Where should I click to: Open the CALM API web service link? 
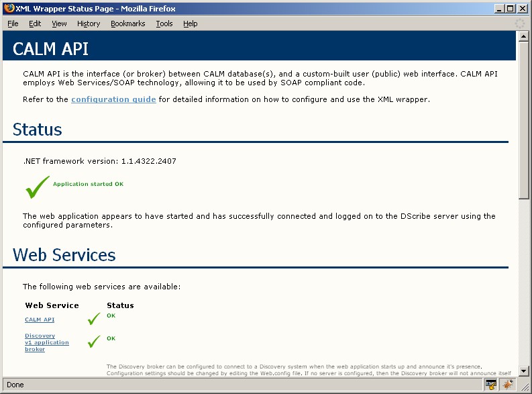coord(40,319)
